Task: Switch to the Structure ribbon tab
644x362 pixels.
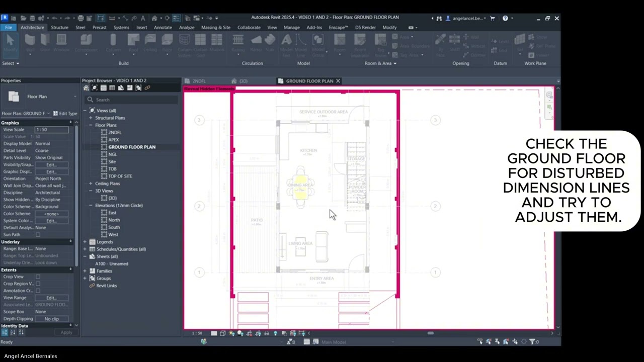Action: [x=59, y=27]
